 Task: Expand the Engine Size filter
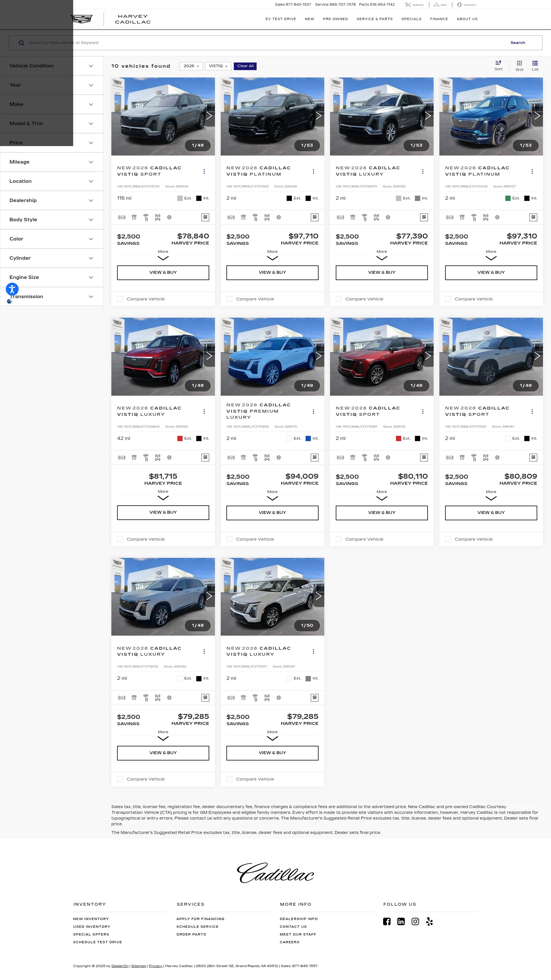click(x=51, y=277)
